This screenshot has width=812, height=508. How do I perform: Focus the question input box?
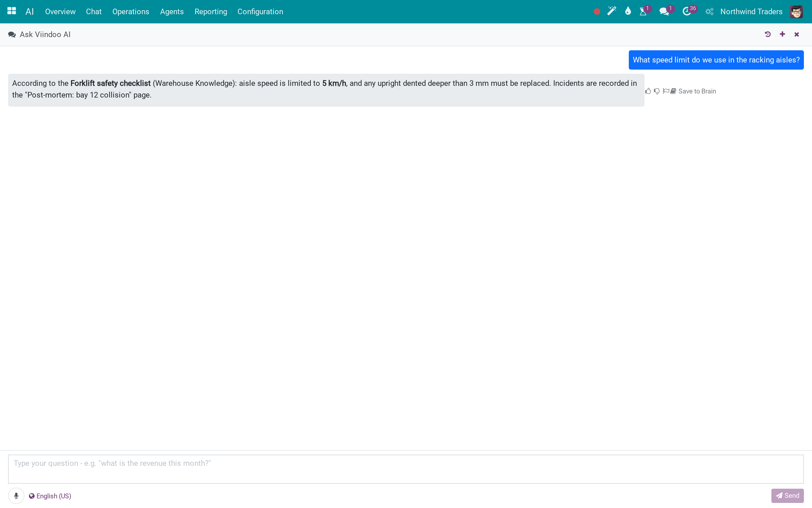(406, 469)
